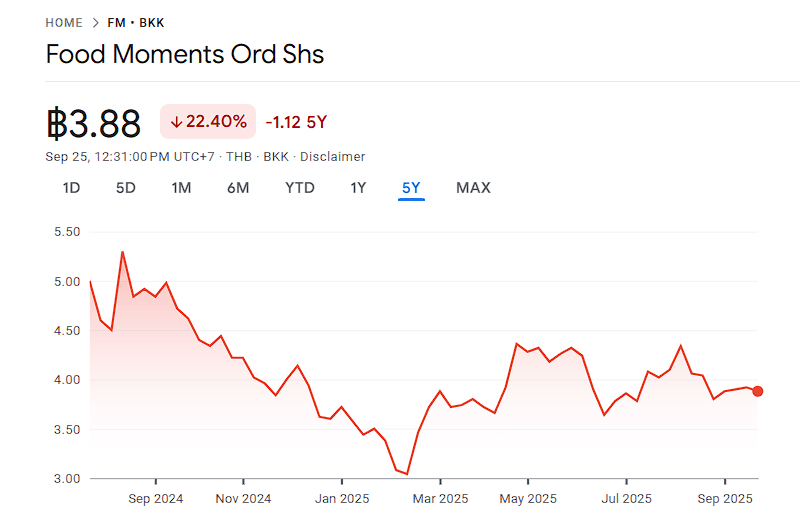Choose the 1Y time range
Image resolution: width=800 pixels, height=530 pixels.
pos(358,188)
